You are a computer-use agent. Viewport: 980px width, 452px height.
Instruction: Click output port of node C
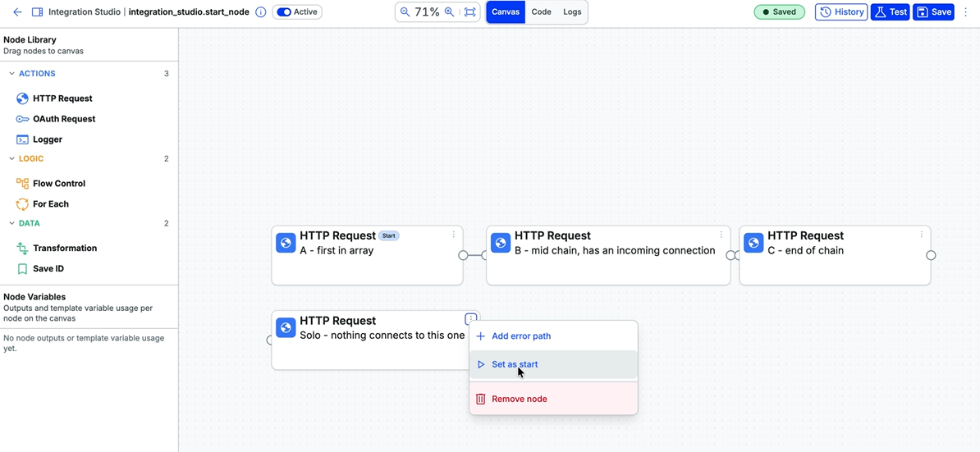[x=931, y=255]
